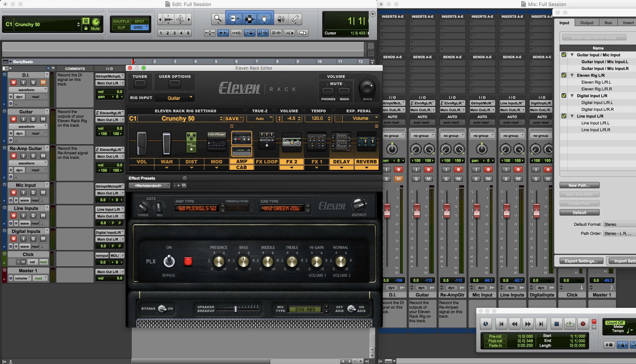636x364 pixels.
Task: Open the True-Z Auto dropdown
Action: [260, 119]
